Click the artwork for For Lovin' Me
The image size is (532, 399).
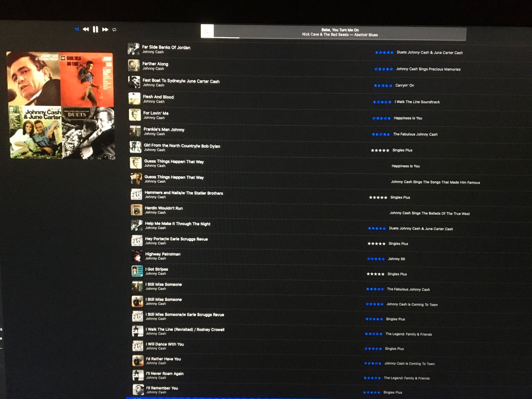pyautogui.click(x=135, y=115)
